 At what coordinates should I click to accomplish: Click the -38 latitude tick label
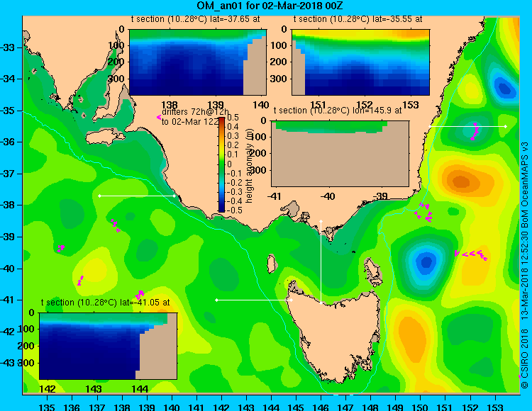click(x=8, y=205)
